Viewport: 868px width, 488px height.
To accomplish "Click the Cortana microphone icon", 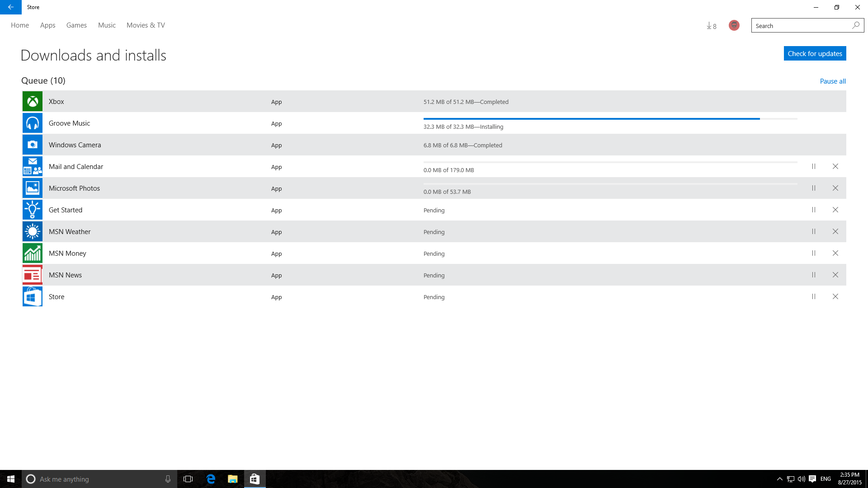I will 168,479.
